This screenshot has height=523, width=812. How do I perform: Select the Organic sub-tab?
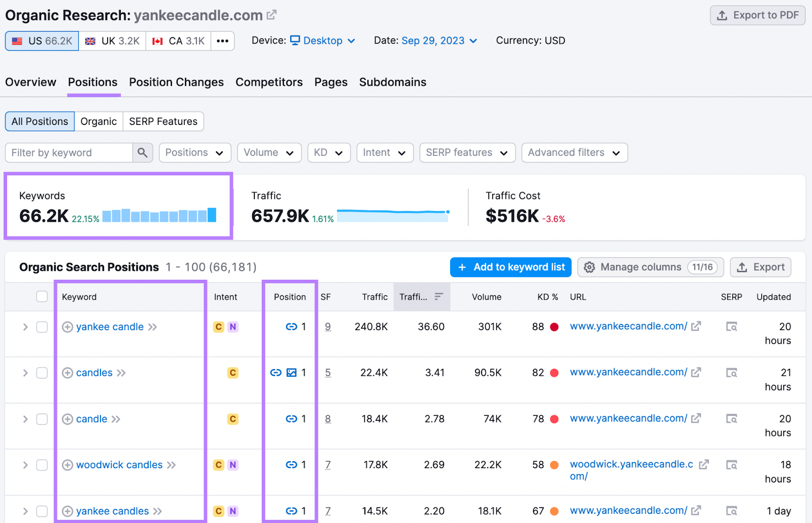pos(98,121)
